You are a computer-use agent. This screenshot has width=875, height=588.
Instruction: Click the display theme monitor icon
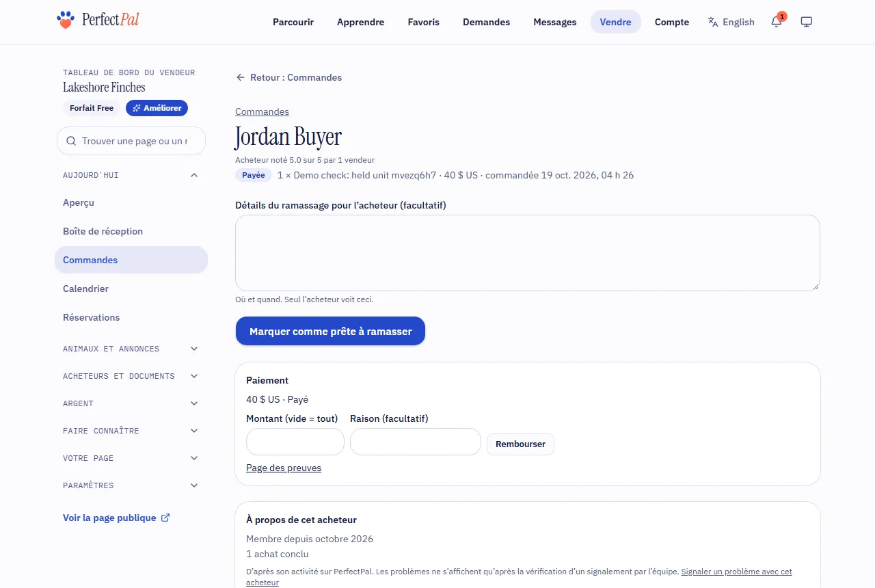807,22
